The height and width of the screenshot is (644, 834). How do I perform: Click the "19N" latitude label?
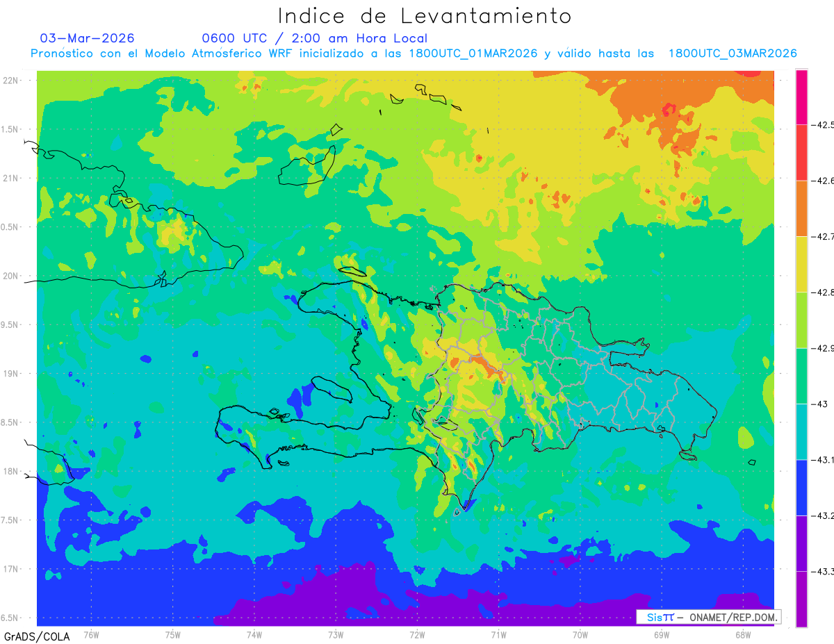[x=10, y=374]
